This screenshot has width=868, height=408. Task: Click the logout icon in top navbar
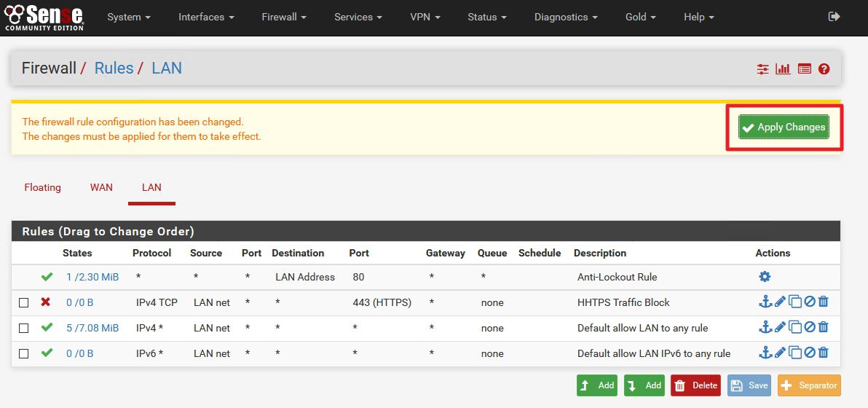[834, 17]
